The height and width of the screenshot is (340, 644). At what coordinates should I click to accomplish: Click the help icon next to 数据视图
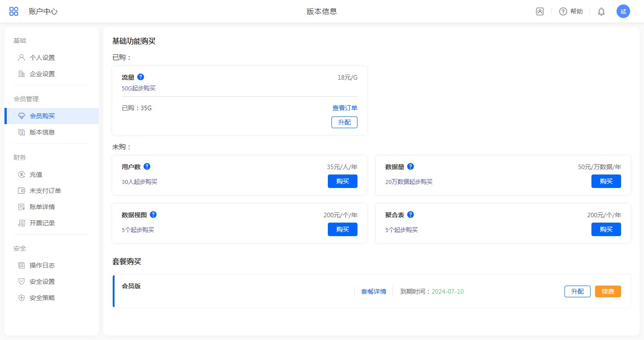tap(153, 215)
